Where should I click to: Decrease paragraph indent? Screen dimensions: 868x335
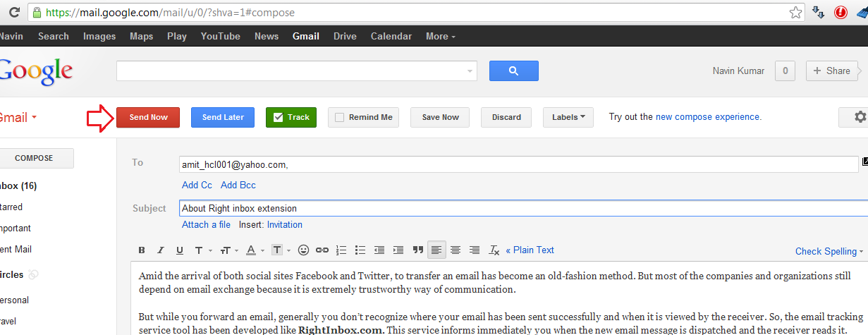click(379, 250)
